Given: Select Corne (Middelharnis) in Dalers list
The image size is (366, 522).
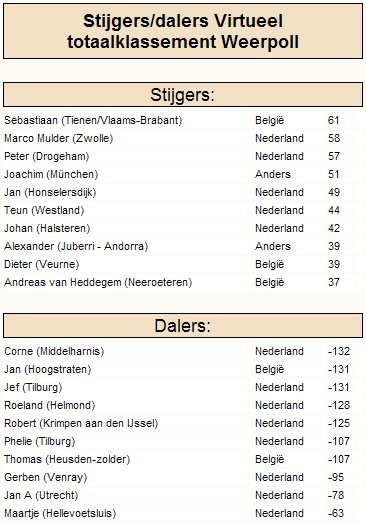Looking at the screenshot, I should click(x=54, y=351).
